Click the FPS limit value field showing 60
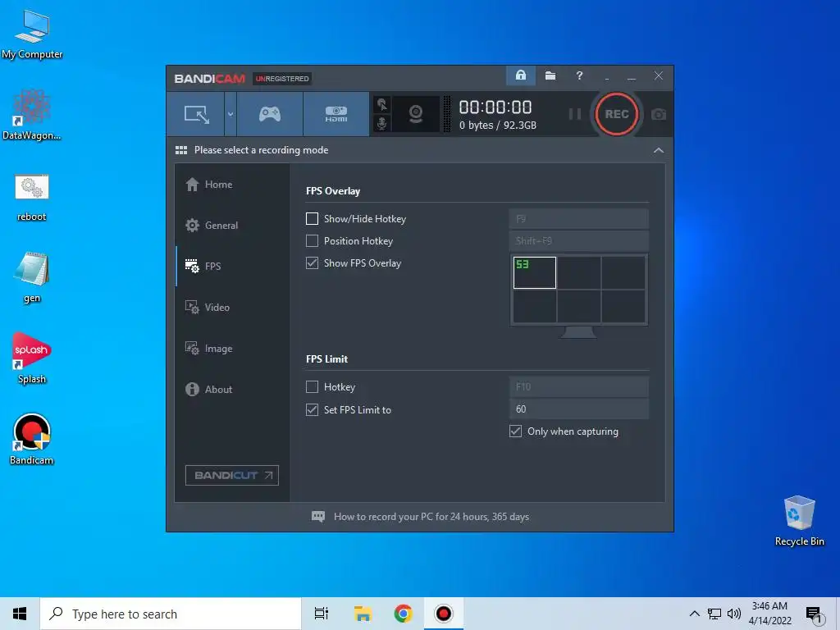This screenshot has width=840, height=630. 578,409
